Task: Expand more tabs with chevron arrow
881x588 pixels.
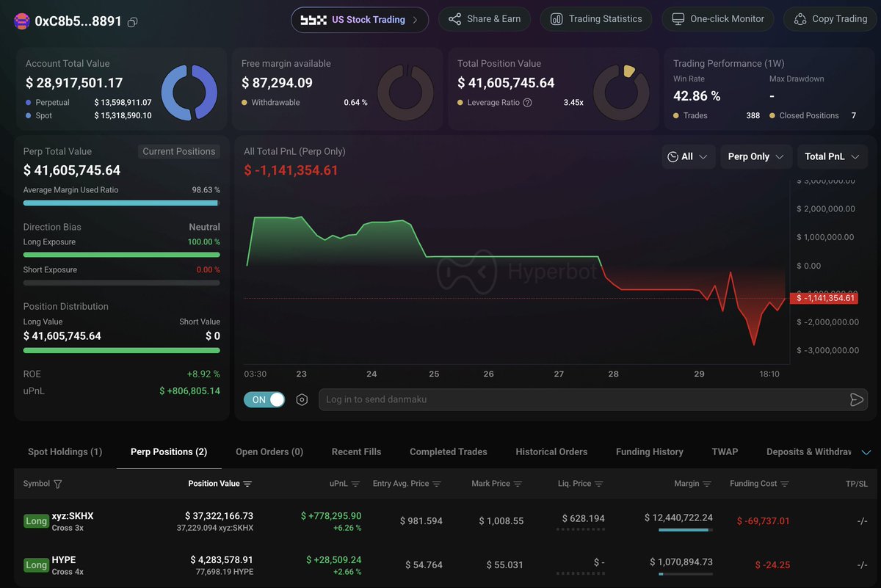Action: tap(866, 452)
